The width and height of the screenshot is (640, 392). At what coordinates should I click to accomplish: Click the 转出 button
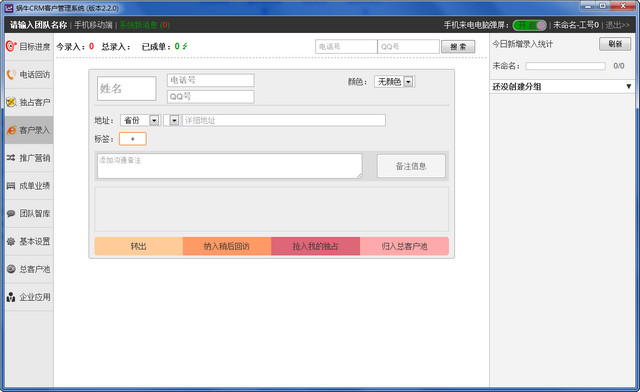click(x=139, y=246)
